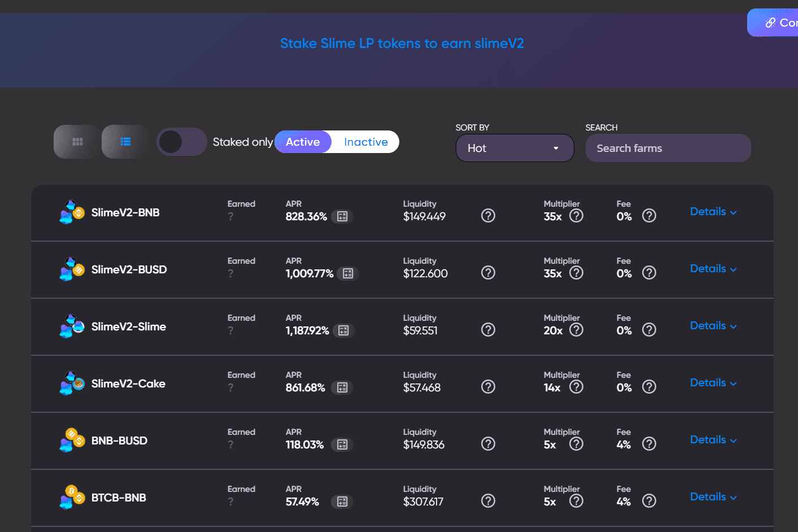This screenshot has width=798, height=532.
Task: Click the Connect wallet button
Action: click(x=780, y=22)
